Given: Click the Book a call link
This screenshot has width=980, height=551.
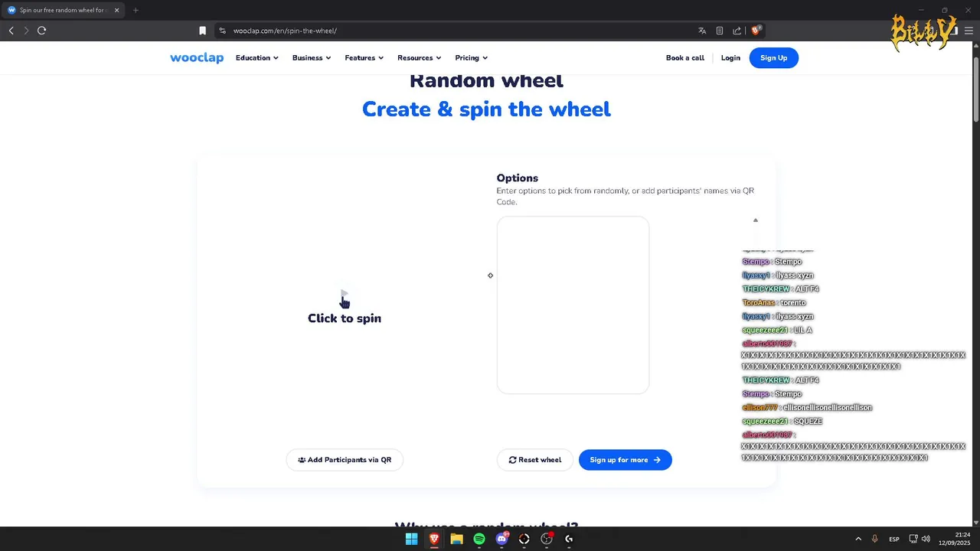Looking at the screenshot, I should (685, 57).
